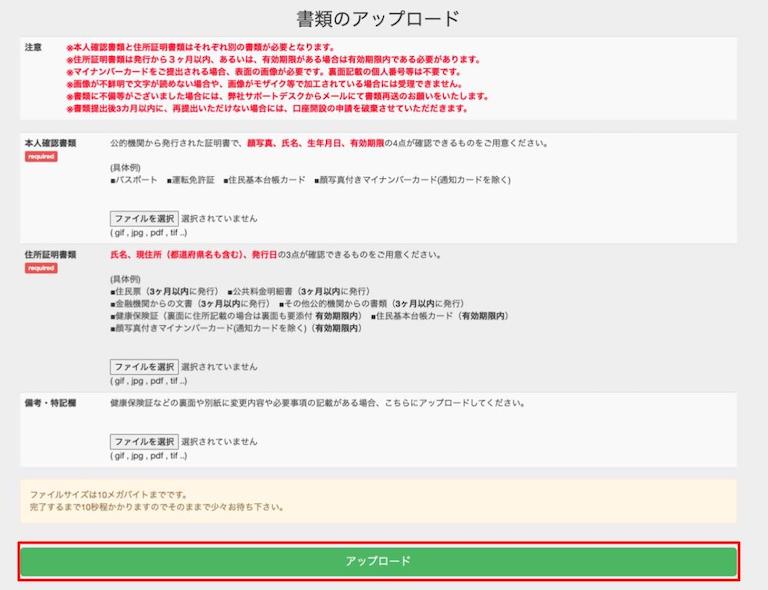Click the 注意 section label
This screenshot has height=590, width=768.
[x=33, y=47]
